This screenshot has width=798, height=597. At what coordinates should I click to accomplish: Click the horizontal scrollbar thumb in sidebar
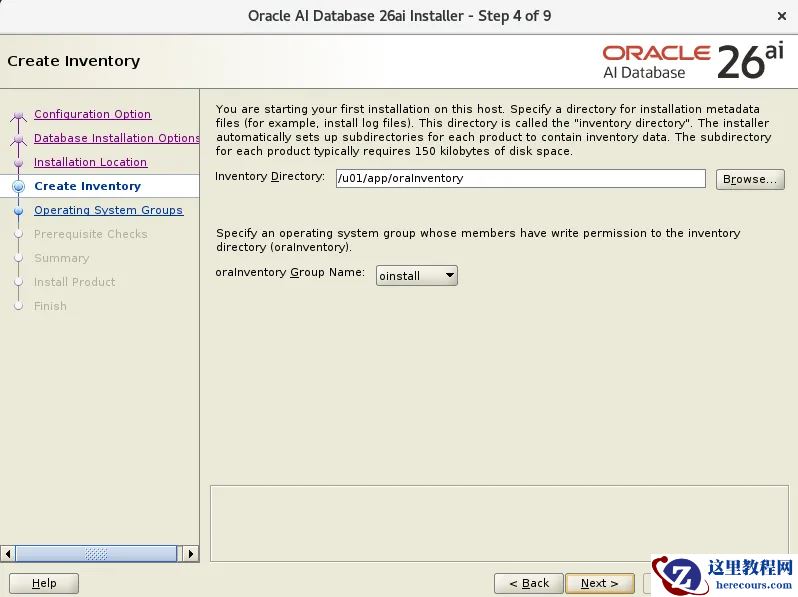[96, 554]
